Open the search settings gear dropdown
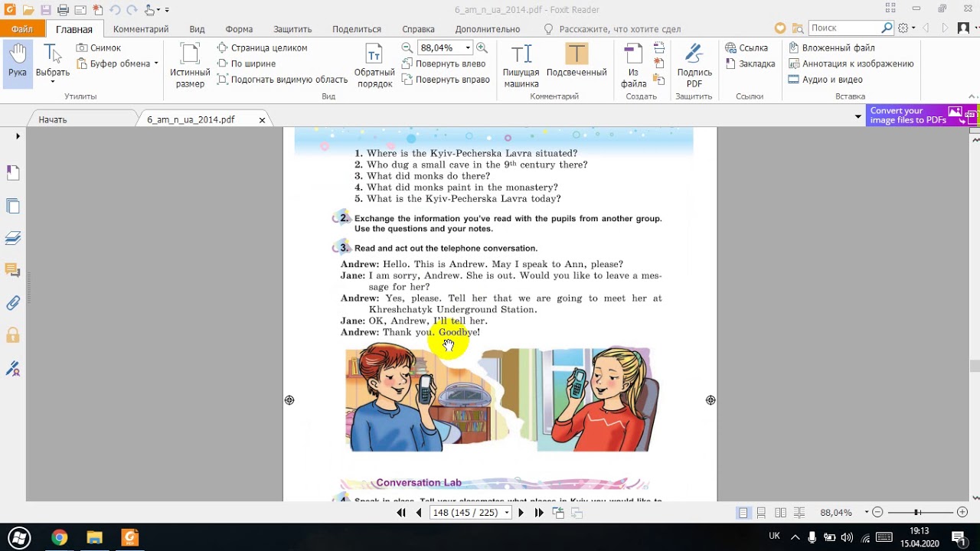Viewport: 980px width, 551px height. tap(906, 28)
